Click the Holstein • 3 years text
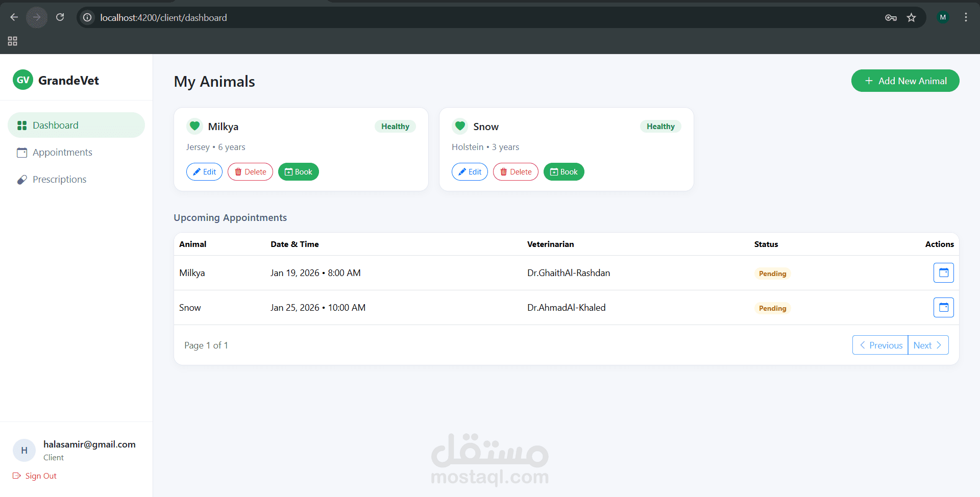980x497 pixels. click(485, 147)
